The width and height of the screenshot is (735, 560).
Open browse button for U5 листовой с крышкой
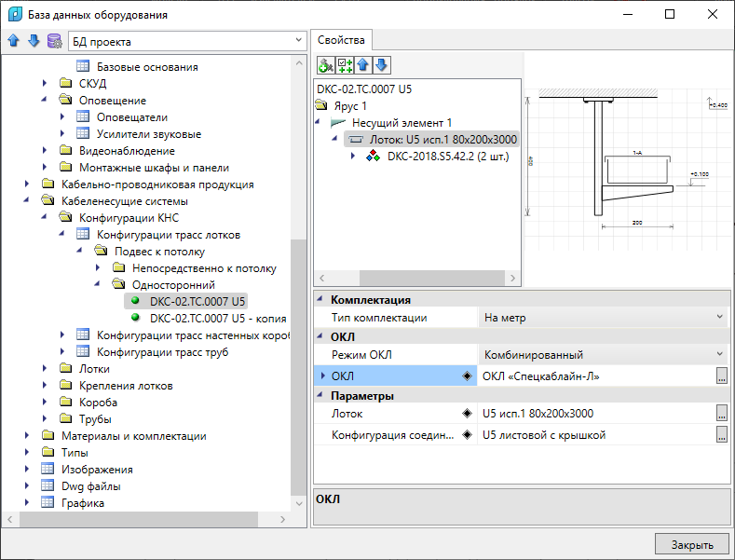721,434
